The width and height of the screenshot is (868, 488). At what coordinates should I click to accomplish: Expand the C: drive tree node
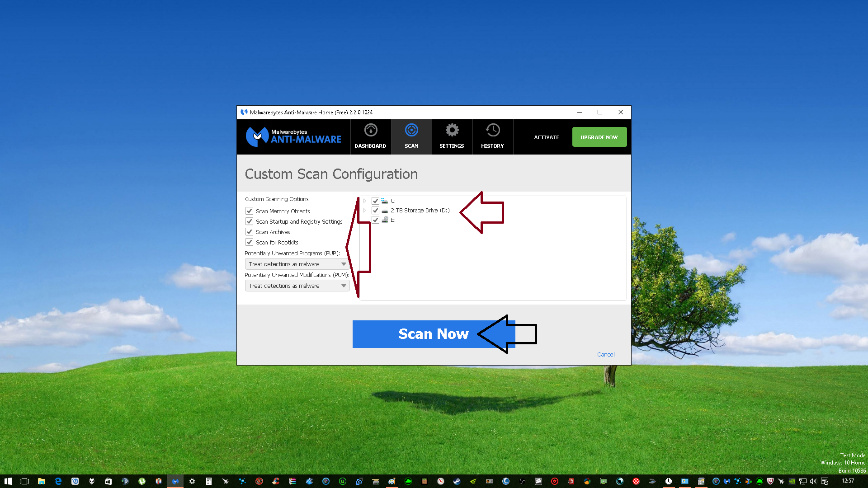point(364,201)
